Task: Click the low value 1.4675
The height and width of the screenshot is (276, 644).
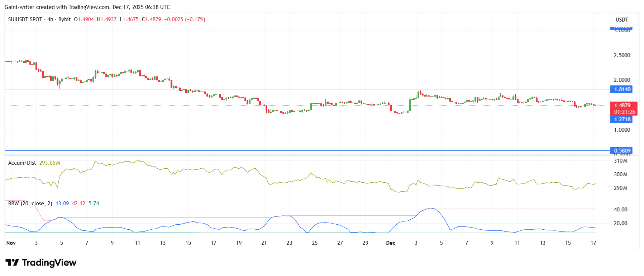Action: pos(131,19)
